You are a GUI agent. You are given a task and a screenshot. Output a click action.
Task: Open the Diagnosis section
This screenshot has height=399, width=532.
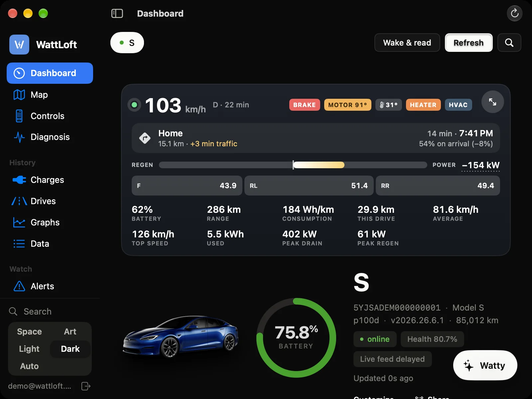(x=50, y=137)
